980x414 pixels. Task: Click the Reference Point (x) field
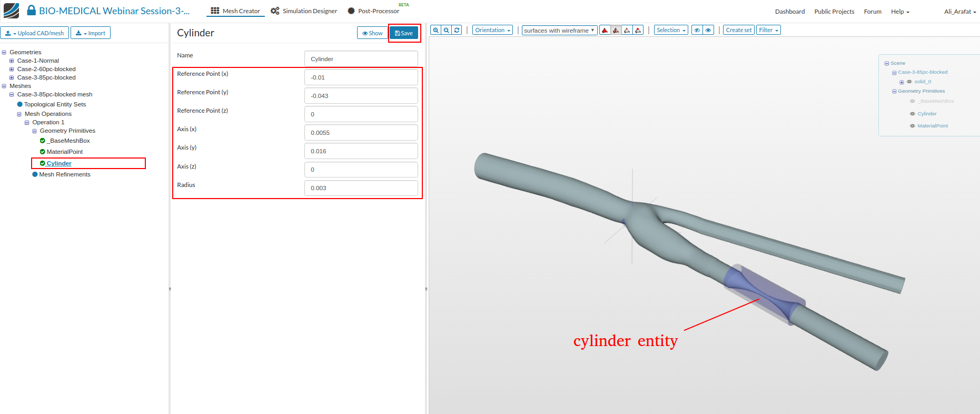pyautogui.click(x=361, y=77)
